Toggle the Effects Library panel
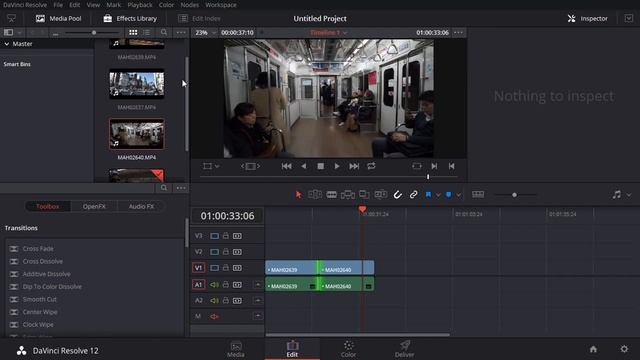This screenshot has width=640, height=360. (x=130, y=18)
